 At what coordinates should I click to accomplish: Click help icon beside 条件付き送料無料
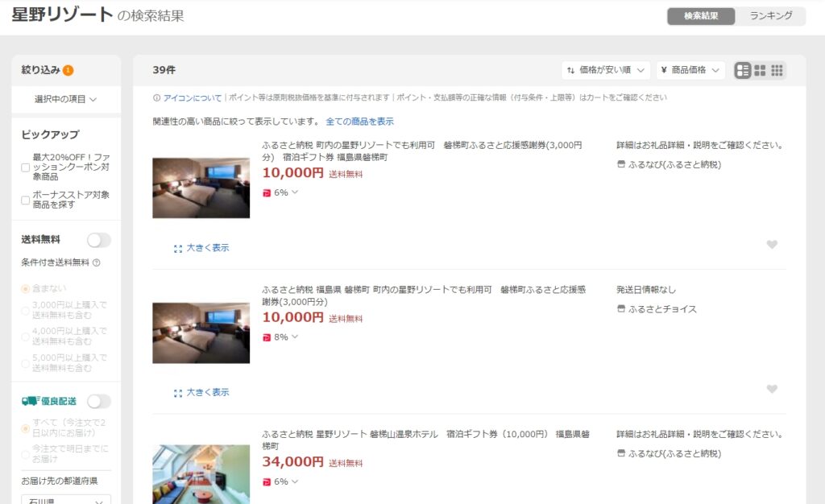point(97,262)
